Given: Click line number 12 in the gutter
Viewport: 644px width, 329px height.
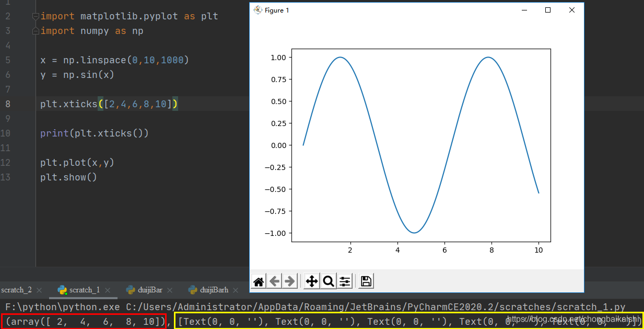Looking at the screenshot, I should [5, 163].
